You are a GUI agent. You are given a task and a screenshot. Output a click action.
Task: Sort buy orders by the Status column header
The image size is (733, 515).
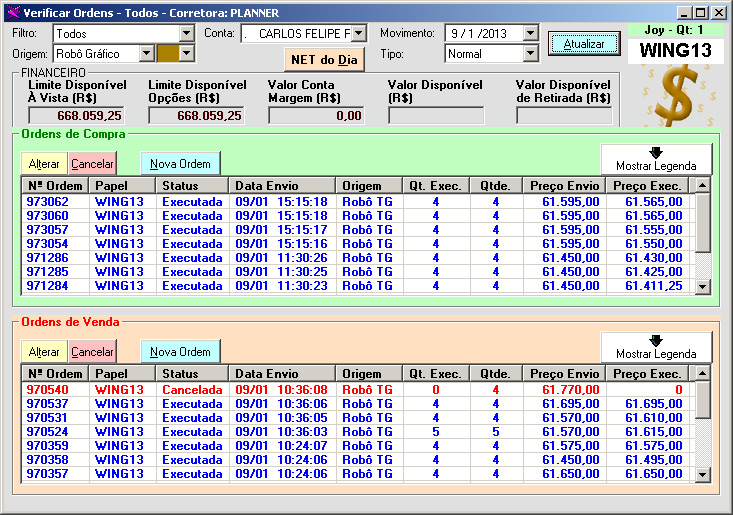click(191, 186)
